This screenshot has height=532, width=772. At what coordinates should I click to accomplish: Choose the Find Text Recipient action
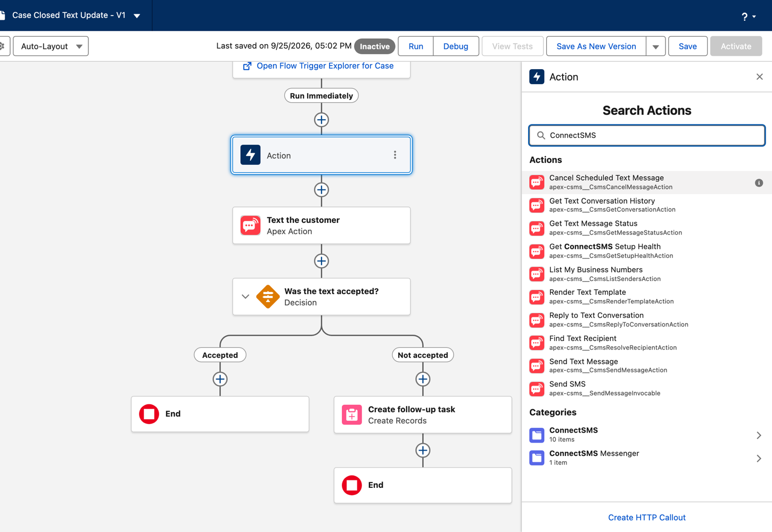pyautogui.click(x=647, y=343)
